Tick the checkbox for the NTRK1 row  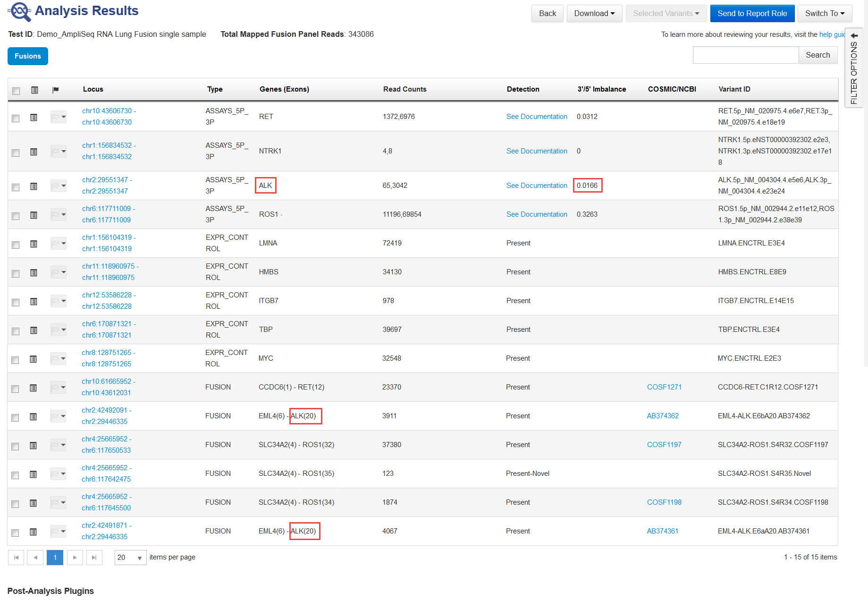(16, 152)
